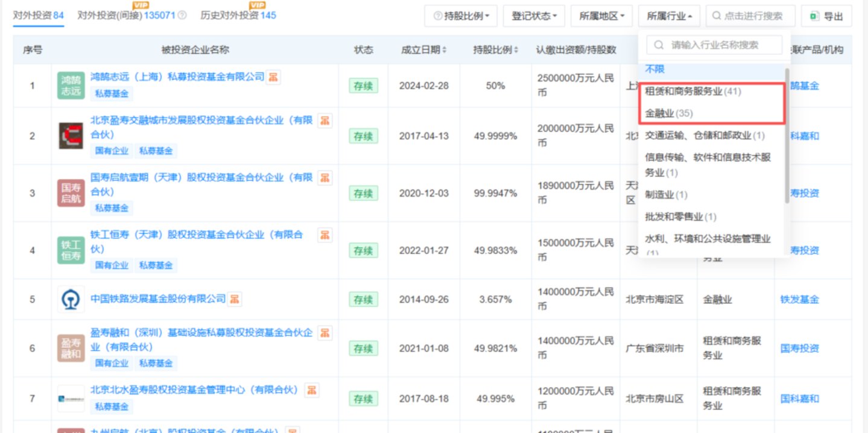Open help icon next to 135071
Screen dimensions: 868x433
coord(183,16)
